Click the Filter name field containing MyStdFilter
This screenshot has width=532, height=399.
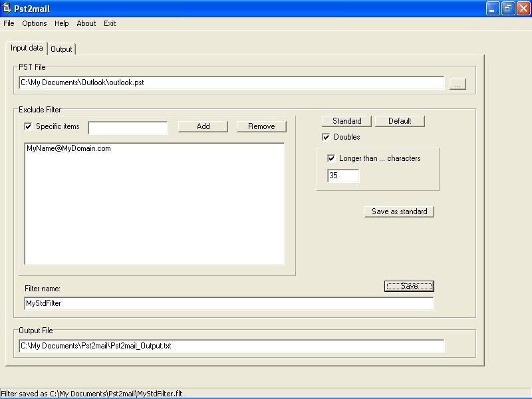[x=229, y=303]
